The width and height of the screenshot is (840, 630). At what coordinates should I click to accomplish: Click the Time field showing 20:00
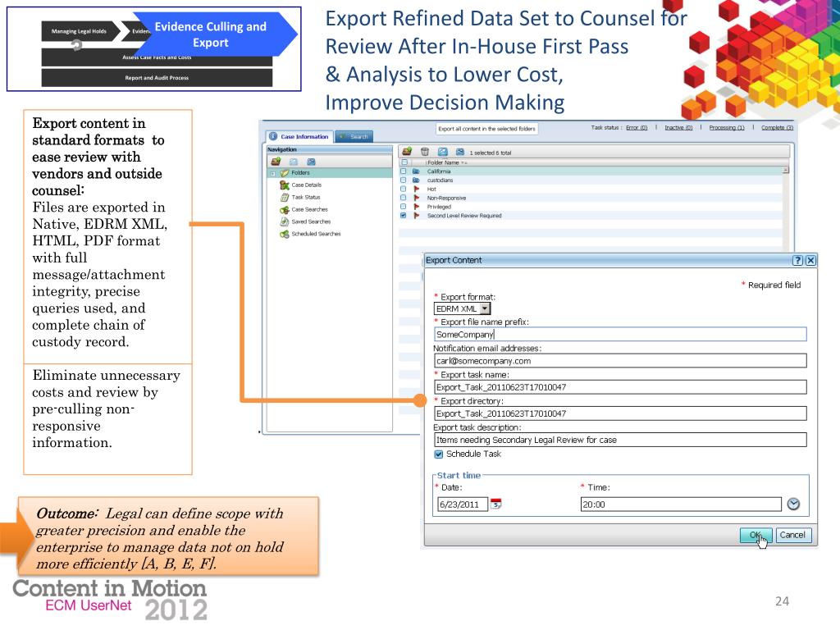pos(682,504)
